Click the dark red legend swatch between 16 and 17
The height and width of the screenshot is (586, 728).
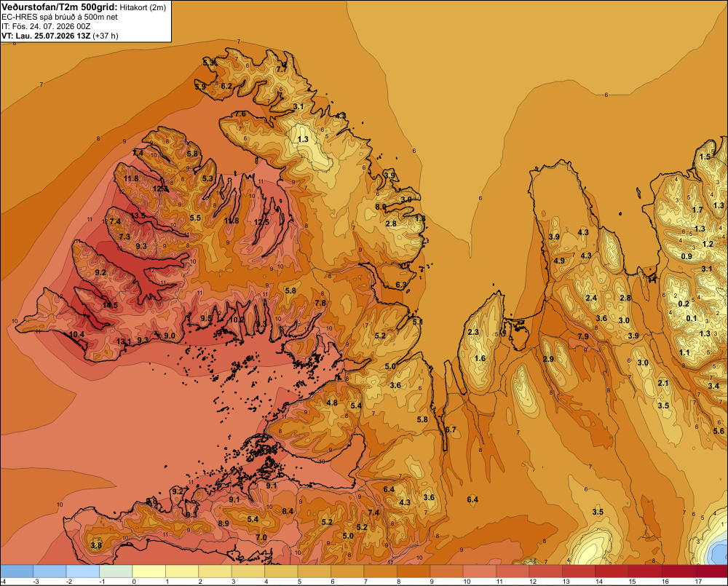click(x=678, y=571)
